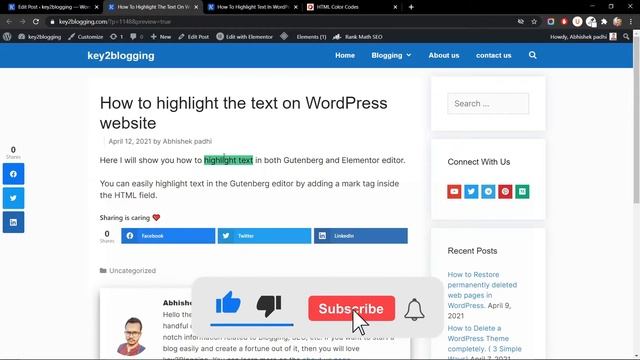This screenshot has height=360, width=640.
Task: Click the key2blogging site logo text
Action: (x=121, y=56)
